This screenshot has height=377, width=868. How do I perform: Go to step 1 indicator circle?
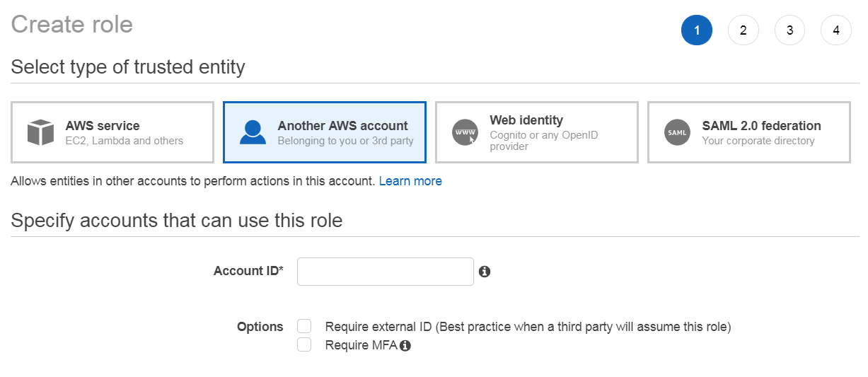click(x=696, y=30)
